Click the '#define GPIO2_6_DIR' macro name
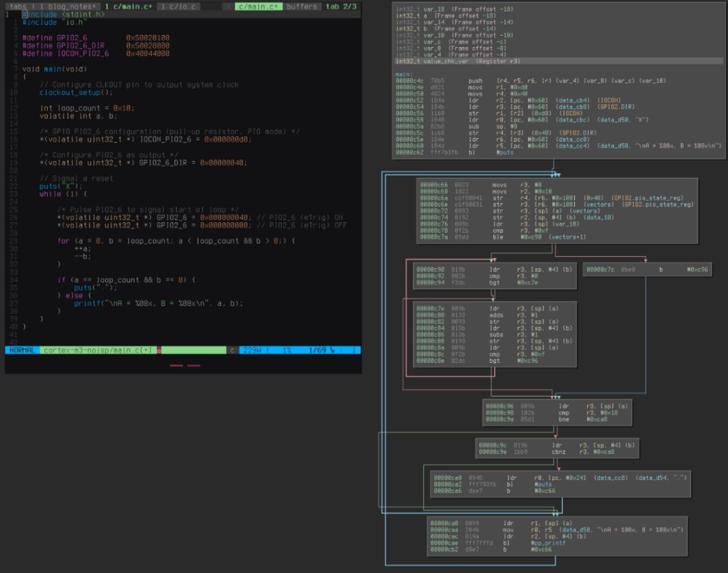The image size is (728, 573). click(x=80, y=46)
